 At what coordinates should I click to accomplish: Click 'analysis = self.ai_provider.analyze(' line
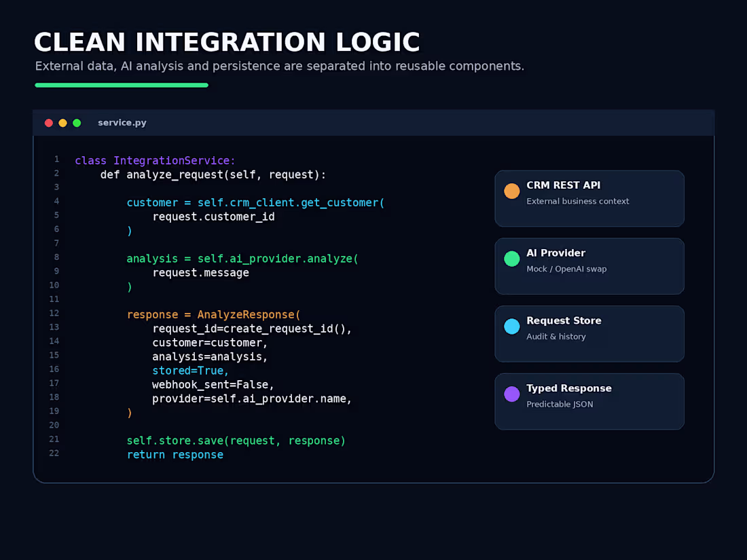(242, 259)
